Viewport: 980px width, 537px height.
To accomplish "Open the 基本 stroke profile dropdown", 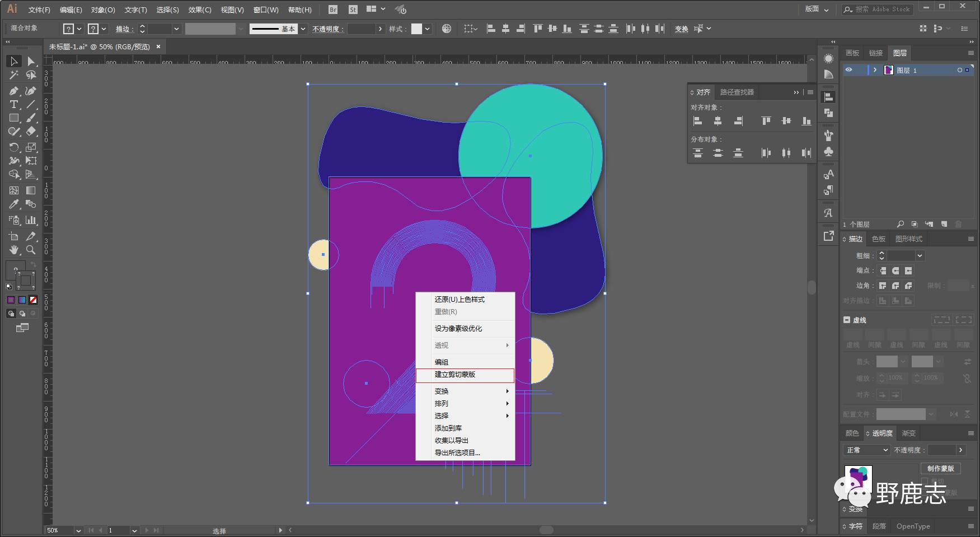I will pos(303,29).
